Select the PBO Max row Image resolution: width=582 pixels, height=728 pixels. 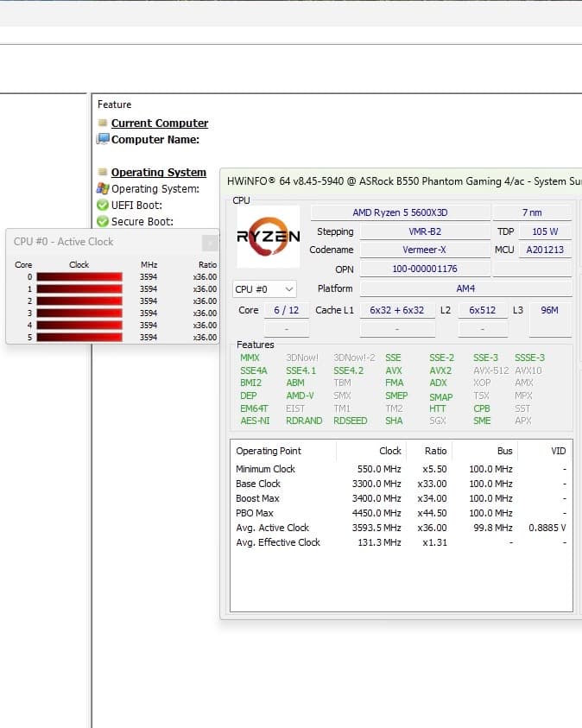coord(401,513)
